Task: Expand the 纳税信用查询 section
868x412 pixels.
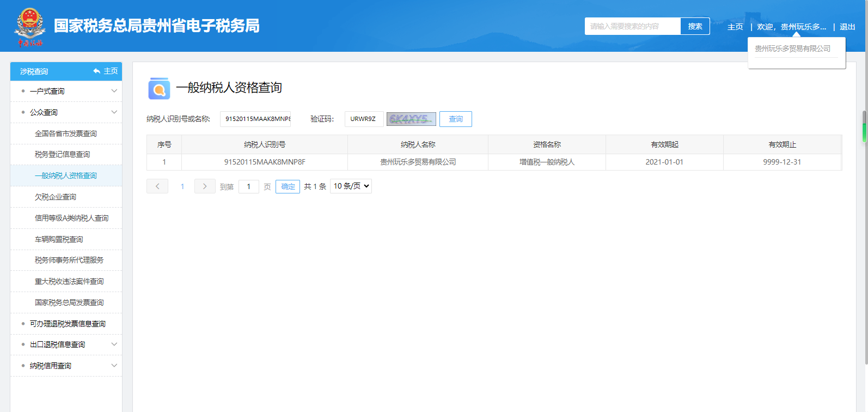Action: 114,366
